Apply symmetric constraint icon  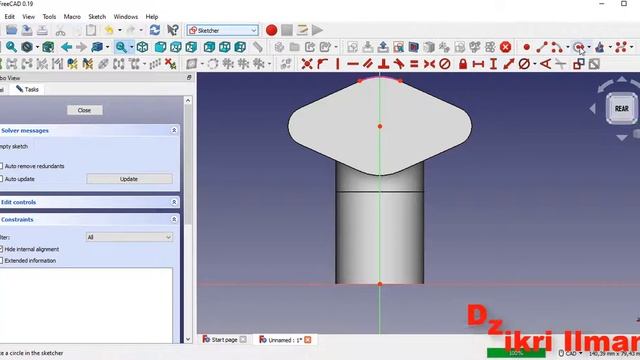pyautogui.click(x=429, y=64)
